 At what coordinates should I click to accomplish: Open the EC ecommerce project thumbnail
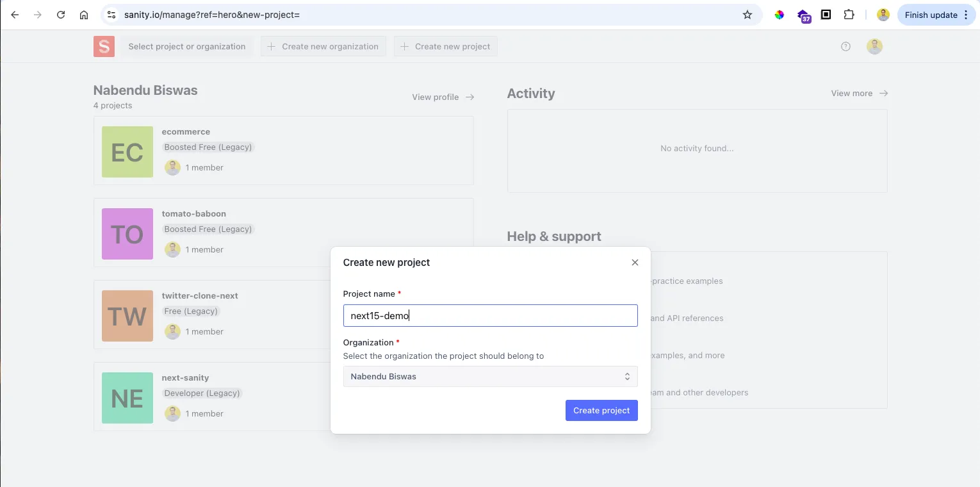click(x=127, y=152)
